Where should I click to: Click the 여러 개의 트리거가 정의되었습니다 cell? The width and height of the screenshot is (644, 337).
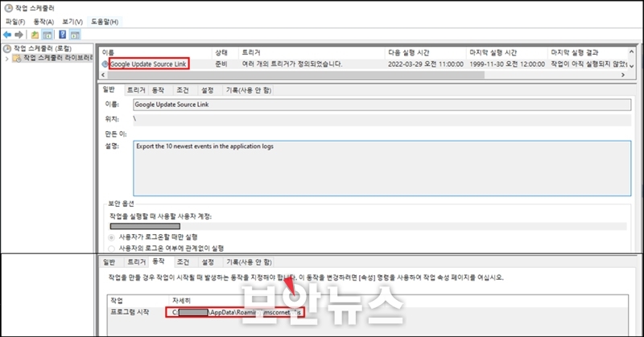(292, 64)
